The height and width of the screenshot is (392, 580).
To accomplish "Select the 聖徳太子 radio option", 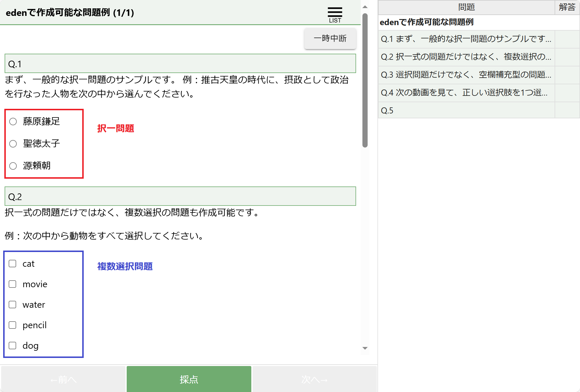I will click(13, 144).
